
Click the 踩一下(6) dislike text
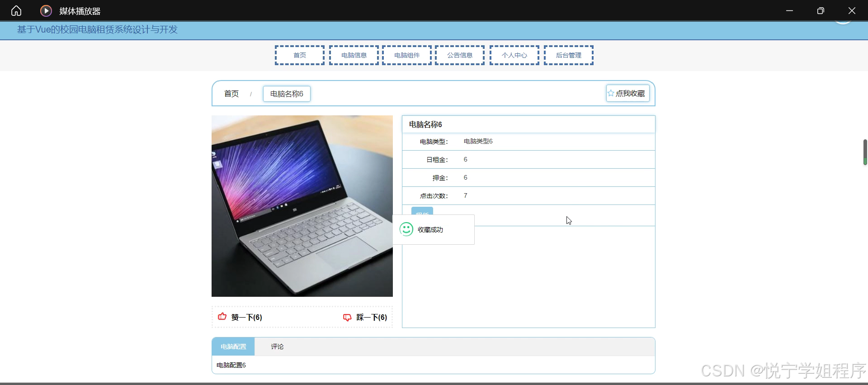(372, 317)
